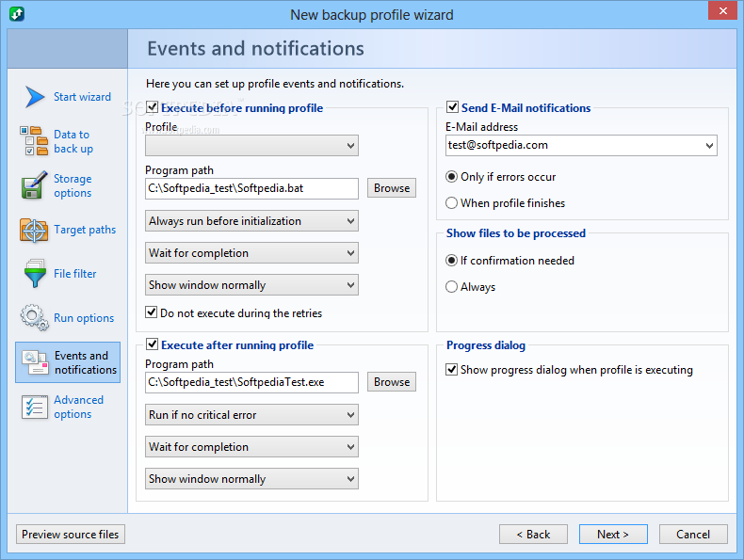
Task: Open the Start wizard step
Action: coord(82,97)
